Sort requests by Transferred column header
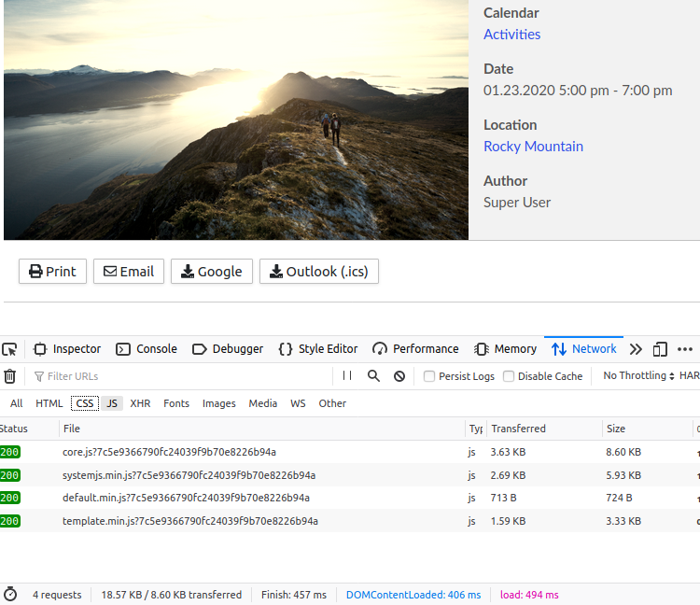Viewport: 700px width, 605px height. pyautogui.click(x=519, y=429)
